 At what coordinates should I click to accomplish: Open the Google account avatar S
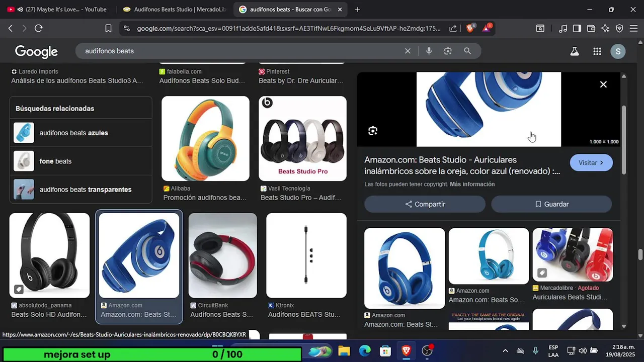coord(618,51)
